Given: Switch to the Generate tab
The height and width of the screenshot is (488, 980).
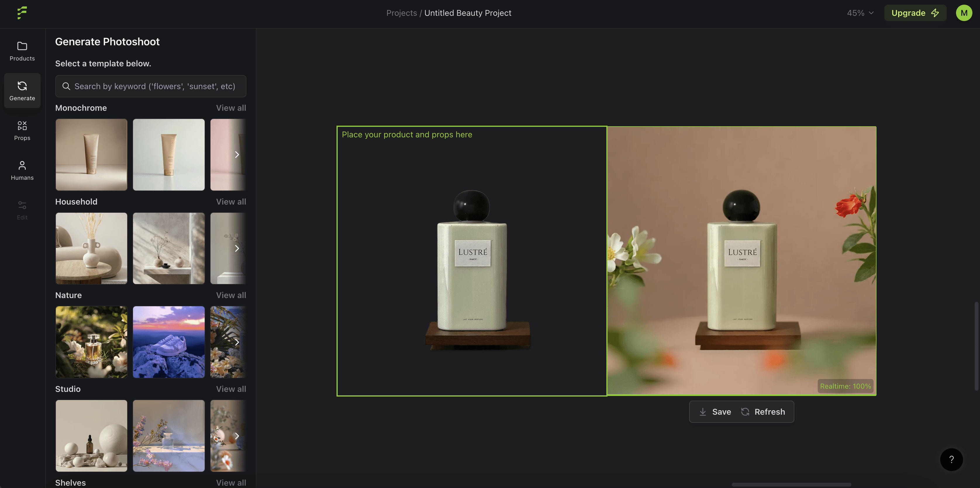Looking at the screenshot, I should click(x=22, y=91).
